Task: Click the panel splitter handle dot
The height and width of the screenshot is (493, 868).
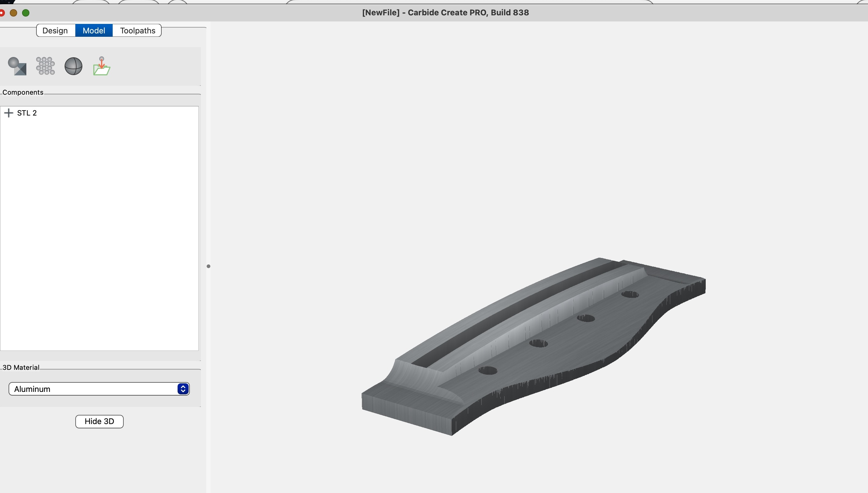Action: (209, 266)
